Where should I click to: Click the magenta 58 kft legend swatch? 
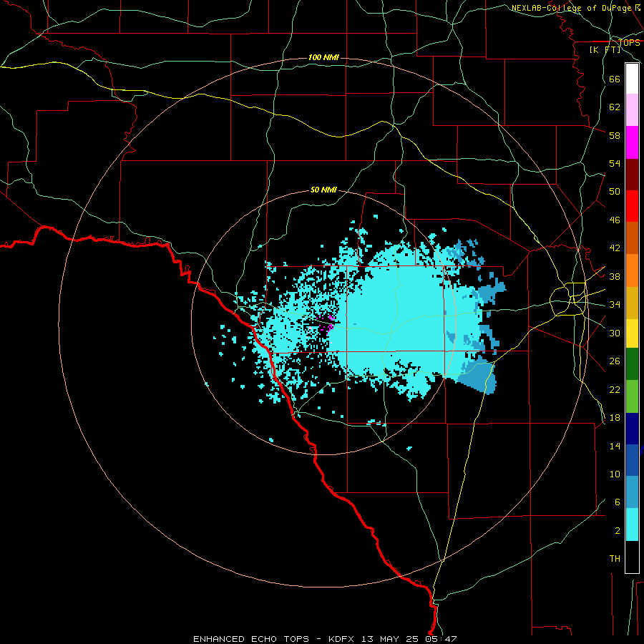[x=632, y=142]
